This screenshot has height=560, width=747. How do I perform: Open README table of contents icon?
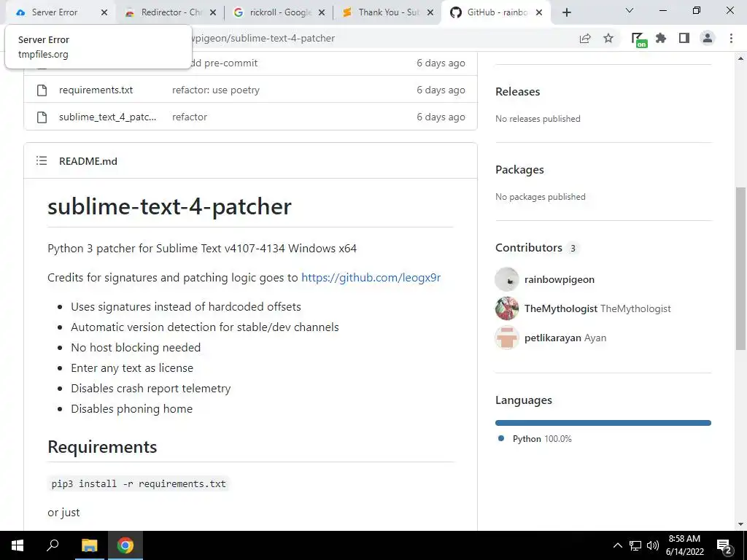[x=42, y=161]
